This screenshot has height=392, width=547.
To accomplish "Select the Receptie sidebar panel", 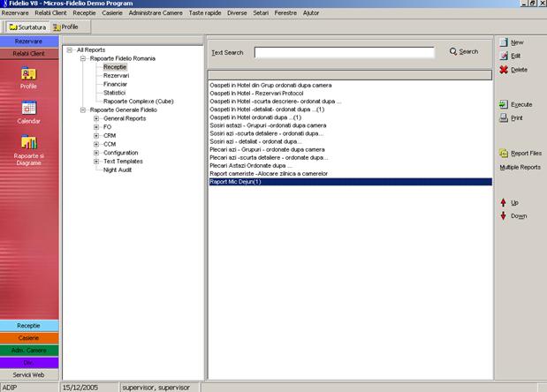I will (29, 326).
